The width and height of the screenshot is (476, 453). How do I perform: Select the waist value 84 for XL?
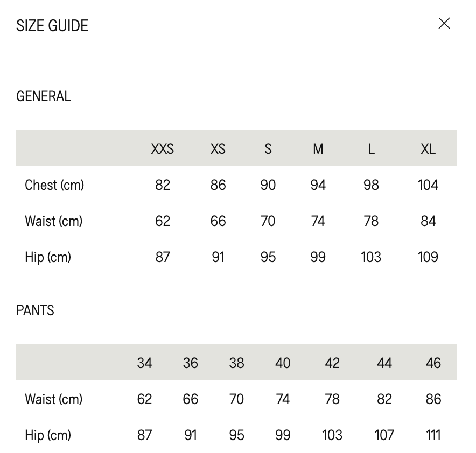[x=428, y=221]
